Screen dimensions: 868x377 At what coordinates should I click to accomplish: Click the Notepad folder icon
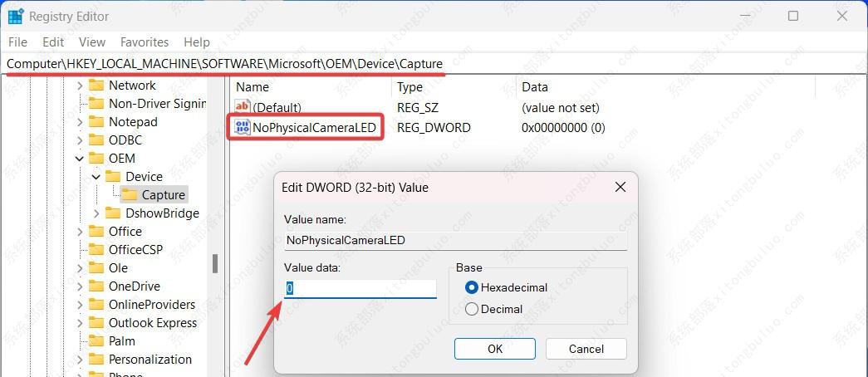[96, 121]
